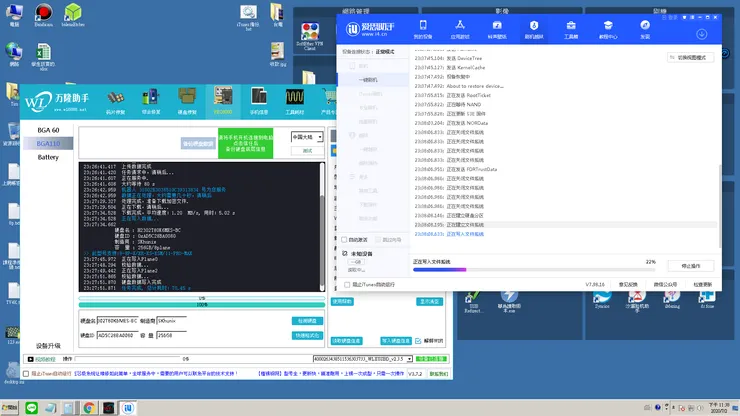The image size is (740, 416).
Task: Click the read disk info button in WL
Action: pos(346,341)
